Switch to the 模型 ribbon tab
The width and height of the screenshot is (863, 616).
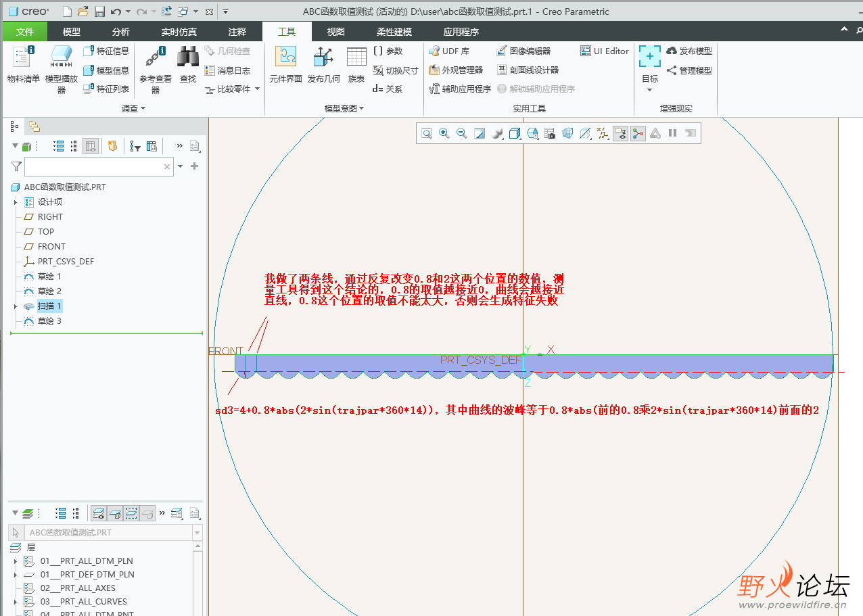pyautogui.click(x=72, y=32)
